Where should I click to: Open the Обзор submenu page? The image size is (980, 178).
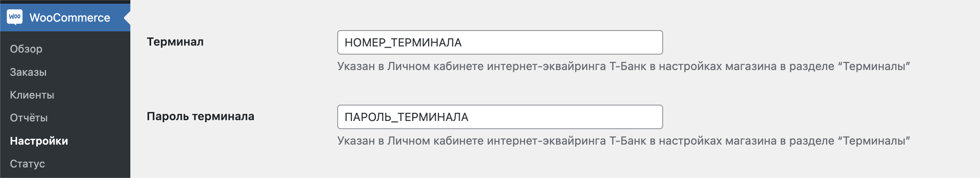(x=26, y=49)
